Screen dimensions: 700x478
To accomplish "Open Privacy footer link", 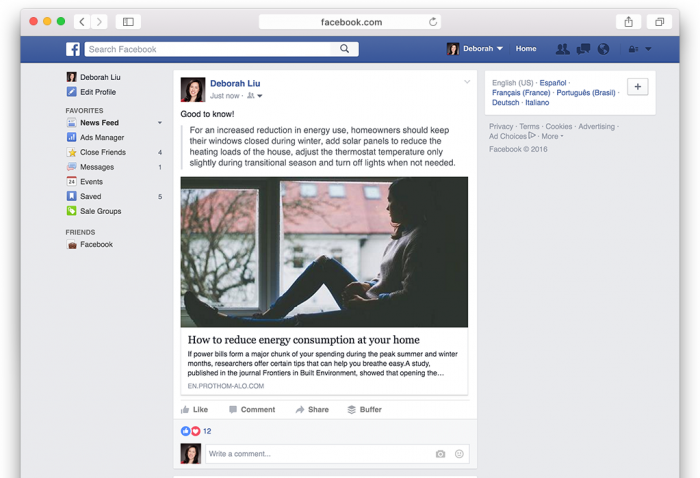I will (501, 126).
